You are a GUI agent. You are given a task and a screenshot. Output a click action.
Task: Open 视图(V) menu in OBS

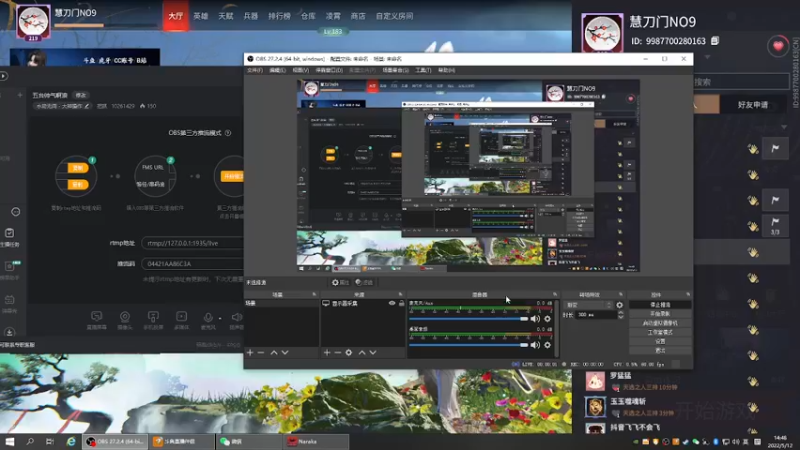coord(301,70)
